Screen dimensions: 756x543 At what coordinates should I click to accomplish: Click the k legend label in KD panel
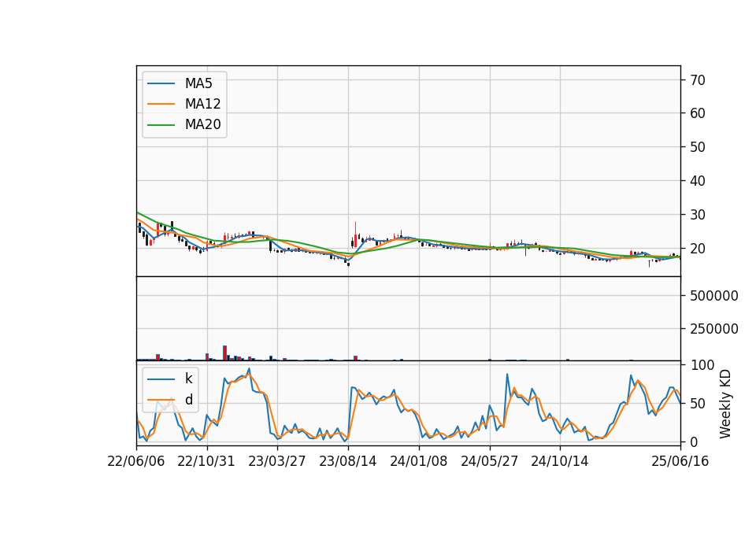188,379
